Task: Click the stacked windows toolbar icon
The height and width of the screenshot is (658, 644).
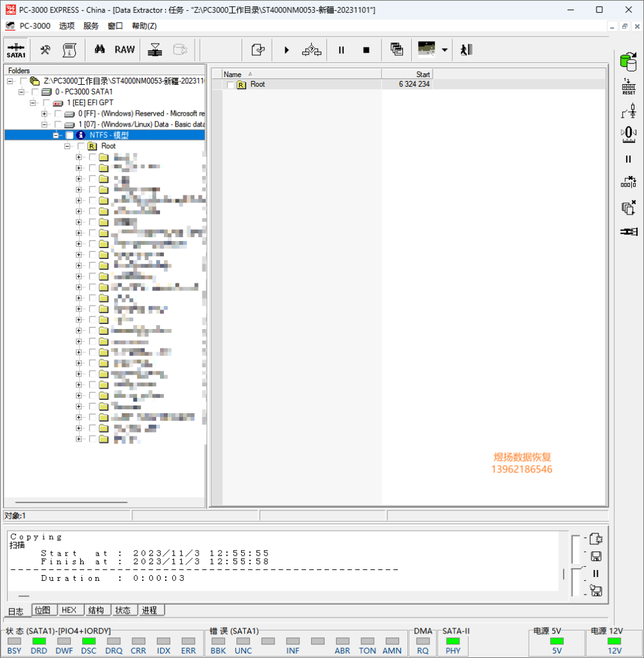Action: pyautogui.click(x=397, y=49)
